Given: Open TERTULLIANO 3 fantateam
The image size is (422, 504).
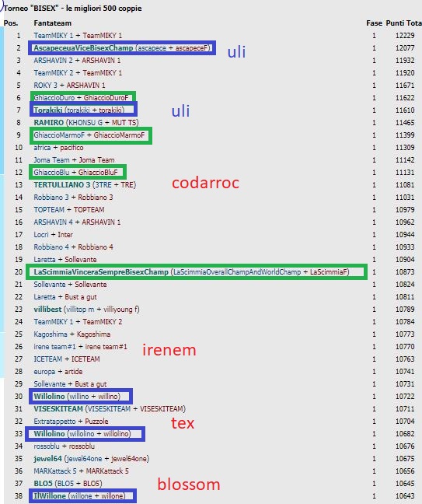Looking at the screenshot, I should 62,185.
